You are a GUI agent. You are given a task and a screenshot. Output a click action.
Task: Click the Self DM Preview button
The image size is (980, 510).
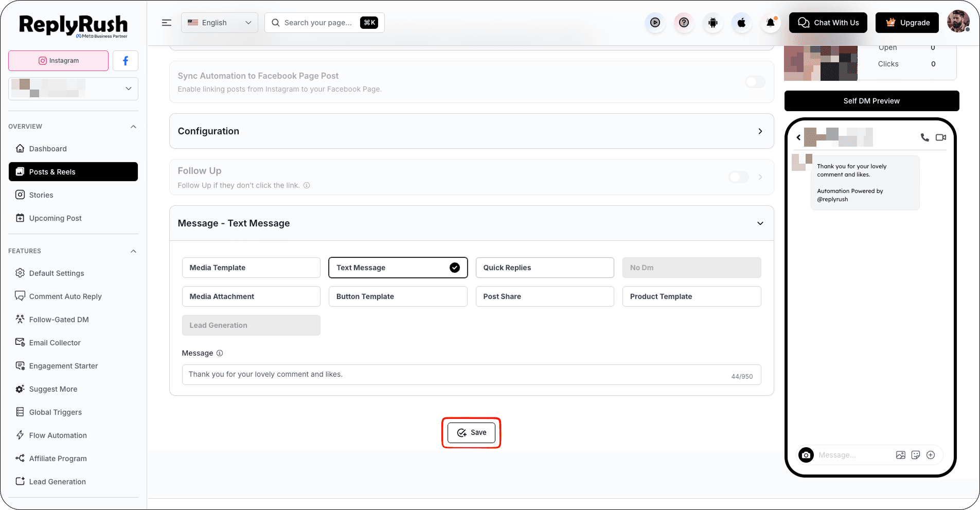tap(871, 101)
